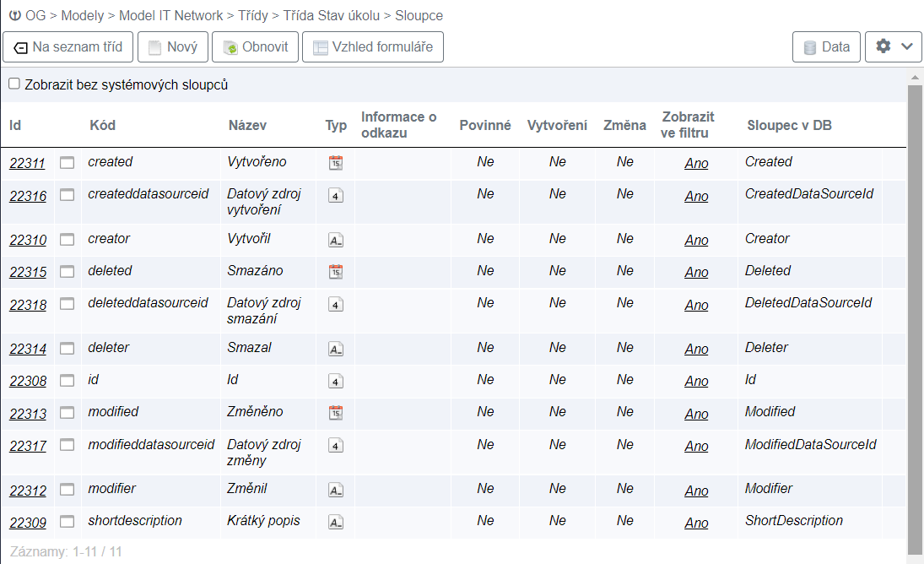Click the row icon beside modifier

67,490
